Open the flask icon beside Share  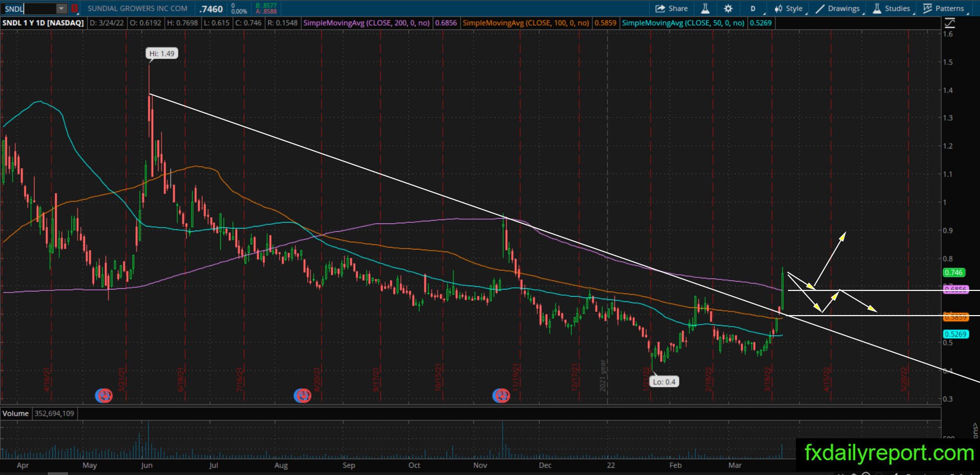click(705, 8)
